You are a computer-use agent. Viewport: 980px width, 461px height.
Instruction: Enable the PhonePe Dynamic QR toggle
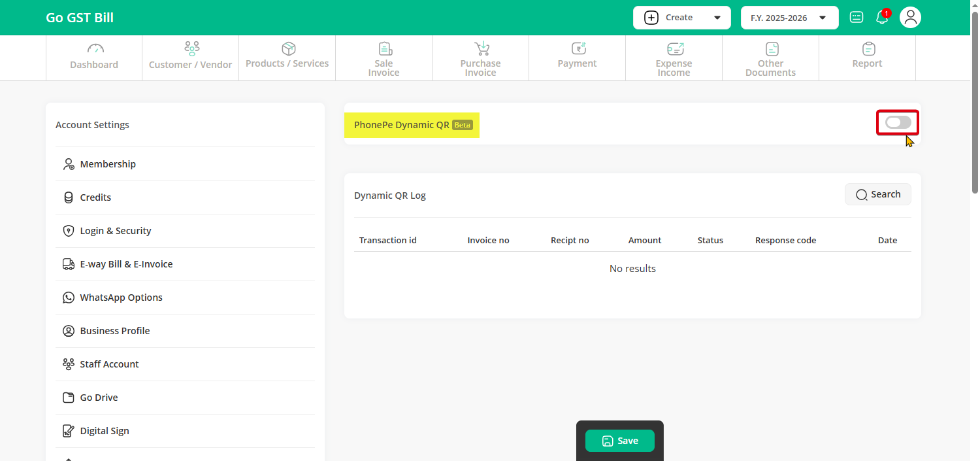(x=898, y=122)
